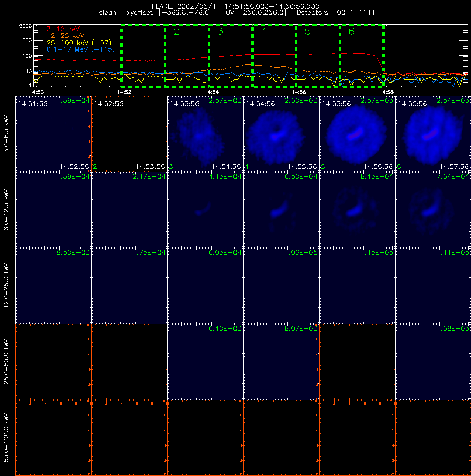The width and height of the screenshot is (471, 476).
Task: Select the 14:54 time axis label
Action: [x=211, y=92]
